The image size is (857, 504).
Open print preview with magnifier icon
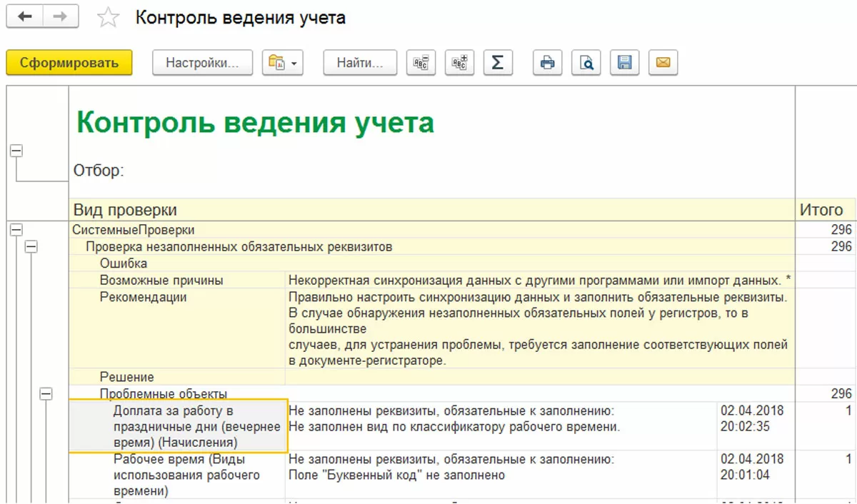(586, 63)
